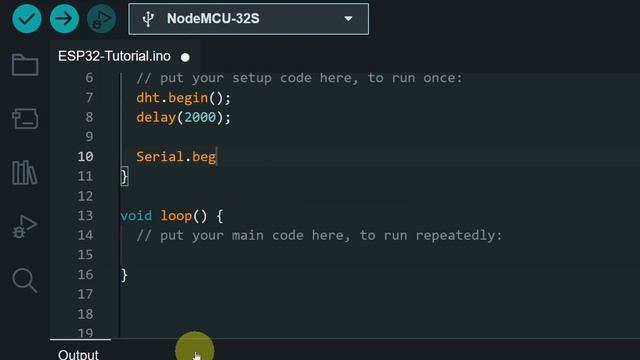Click empty editor line 15
The height and width of the screenshot is (360, 640).
(380, 255)
